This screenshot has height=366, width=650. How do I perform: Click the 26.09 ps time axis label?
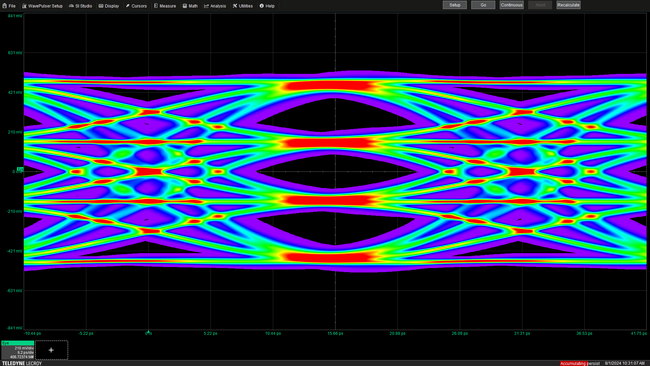[460, 333]
